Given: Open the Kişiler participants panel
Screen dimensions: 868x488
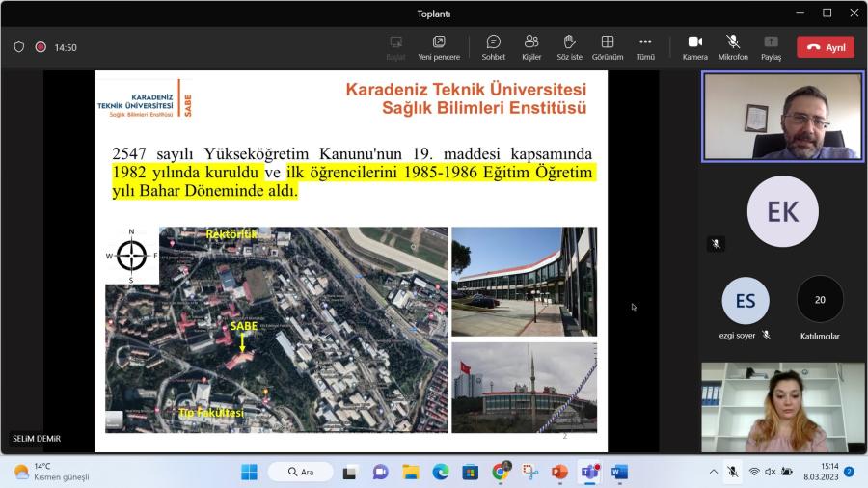Looking at the screenshot, I should click(531, 47).
